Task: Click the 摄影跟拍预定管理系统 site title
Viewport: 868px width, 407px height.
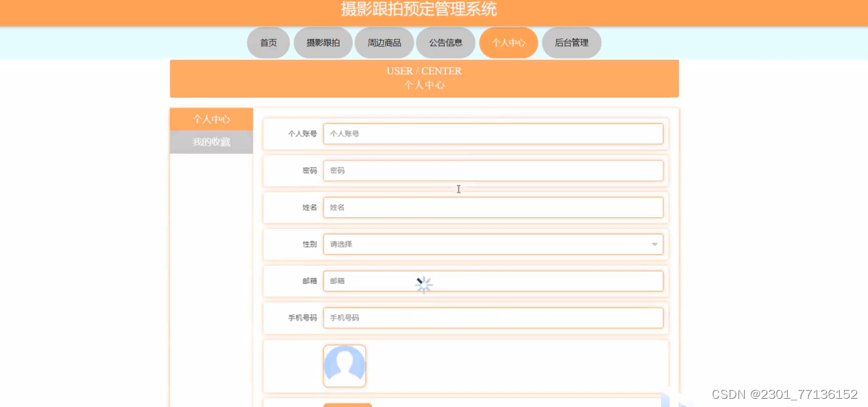Action: coord(419,9)
